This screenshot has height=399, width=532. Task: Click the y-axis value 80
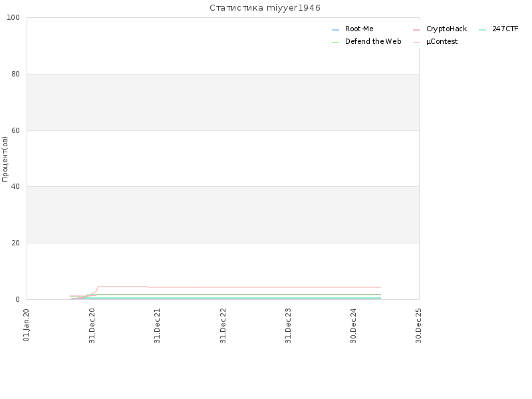pos(15,74)
